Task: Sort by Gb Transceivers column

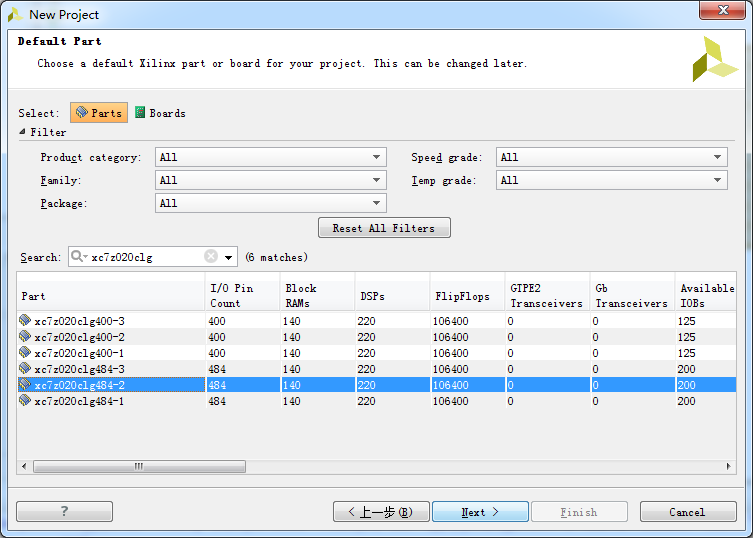Action: 632,296
